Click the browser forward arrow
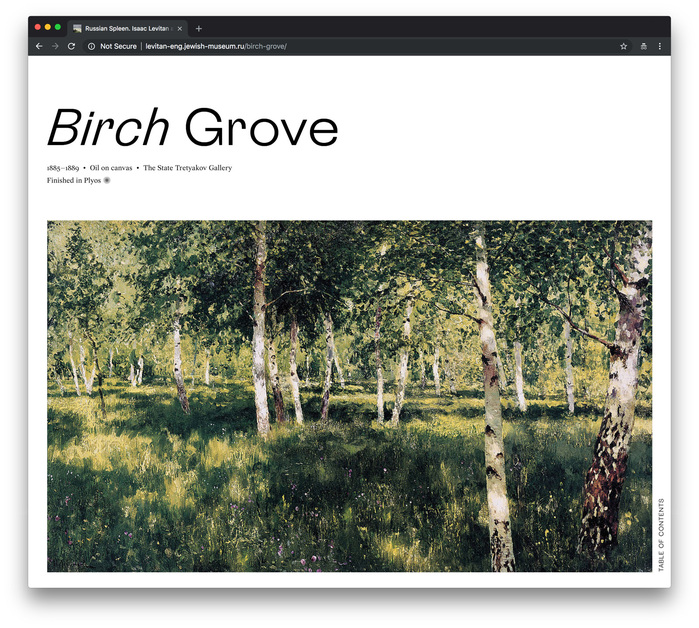This screenshot has width=699, height=628. tap(55, 46)
